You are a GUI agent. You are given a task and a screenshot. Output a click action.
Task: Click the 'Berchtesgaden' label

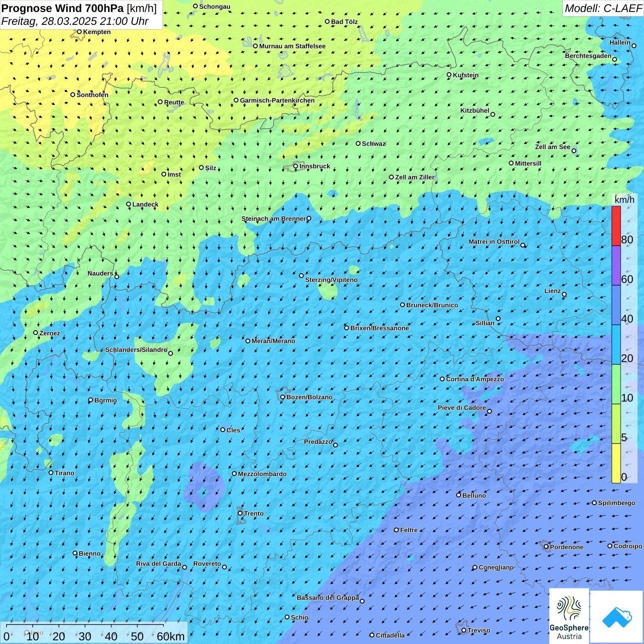point(588,56)
